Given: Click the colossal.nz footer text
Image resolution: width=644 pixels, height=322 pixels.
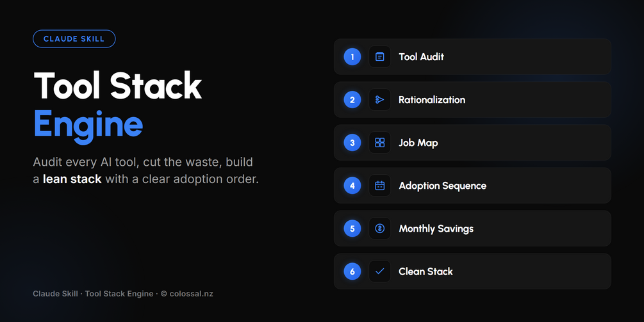Looking at the screenshot, I should (x=191, y=294).
